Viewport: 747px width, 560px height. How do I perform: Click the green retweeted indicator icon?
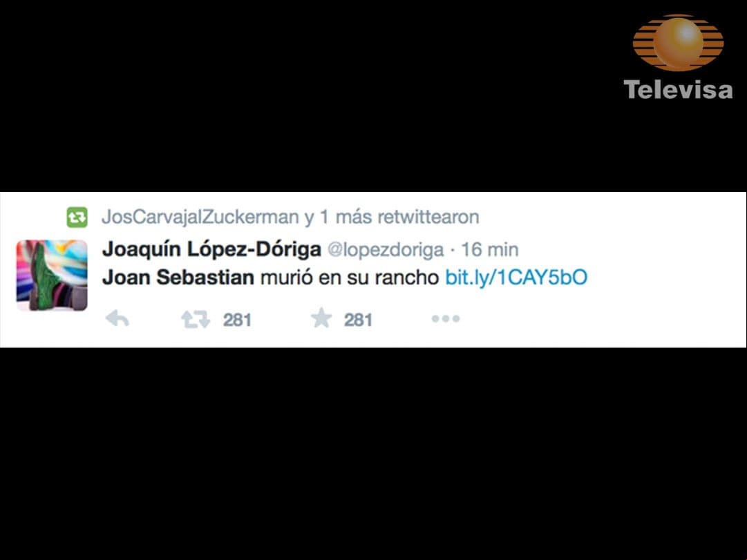tap(77, 217)
